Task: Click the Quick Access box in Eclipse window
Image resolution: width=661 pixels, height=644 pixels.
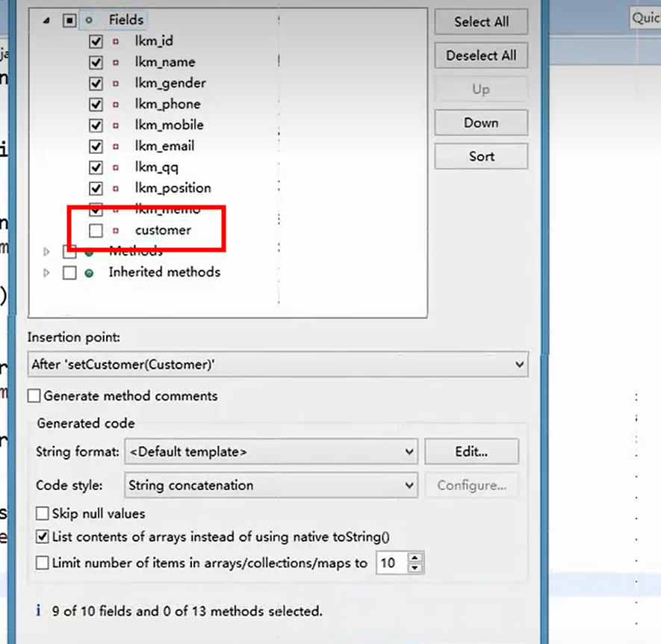Action: pos(645,18)
